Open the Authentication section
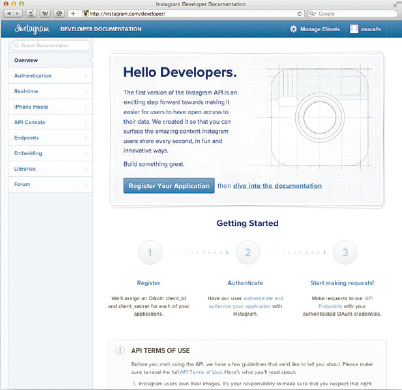This screenshot has height=390, width=402. pyautogui.click(x=50, y=76)
